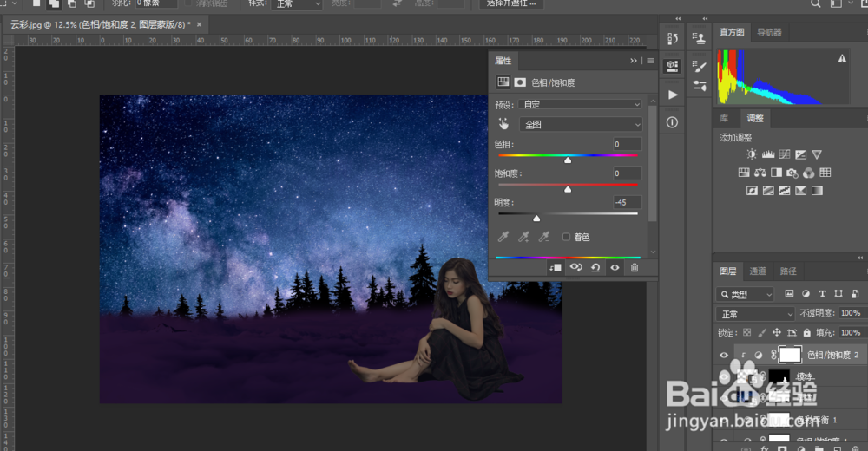This screenshot has width=868, height=451.
Task: Add a Posterize adjustment
Action: coord(768,191)
